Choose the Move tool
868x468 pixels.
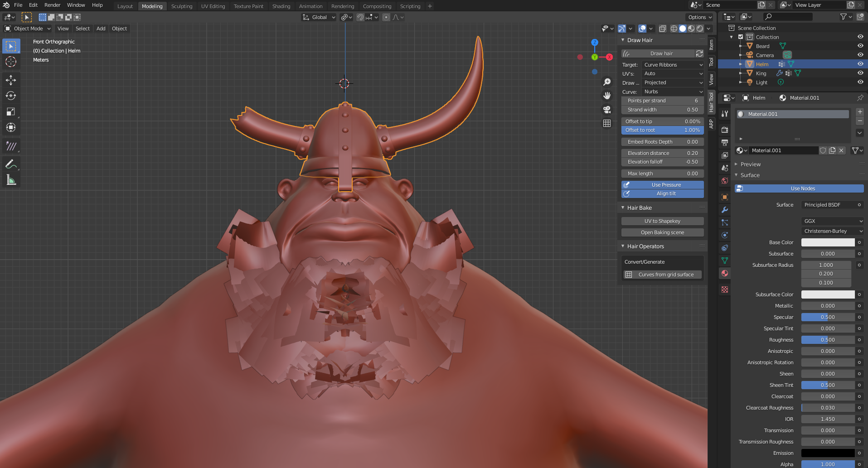click(x=11, y=80)
